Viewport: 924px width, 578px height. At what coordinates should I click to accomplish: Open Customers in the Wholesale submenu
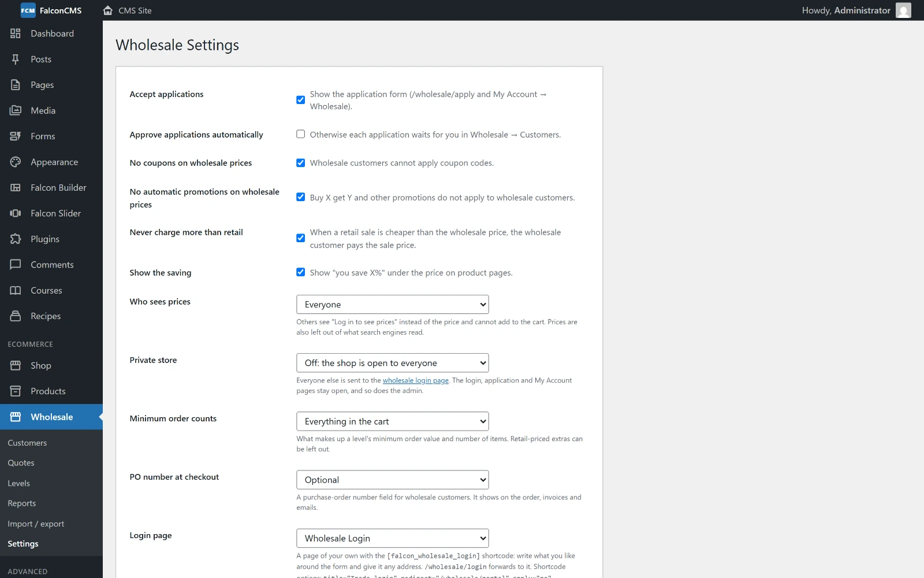point(27,443)
